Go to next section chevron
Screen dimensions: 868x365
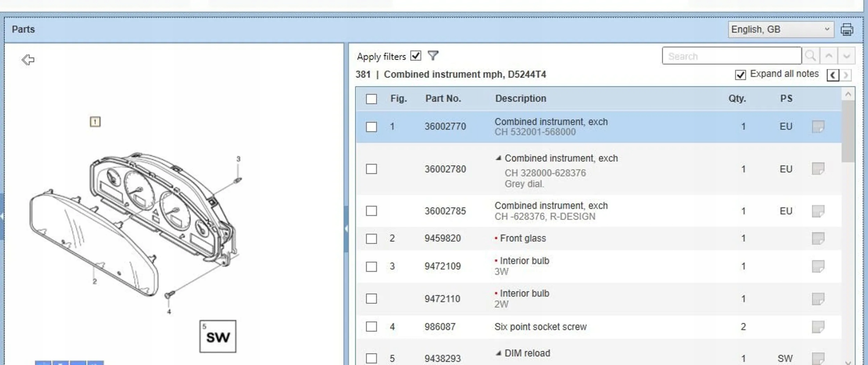tap(846, 75)
